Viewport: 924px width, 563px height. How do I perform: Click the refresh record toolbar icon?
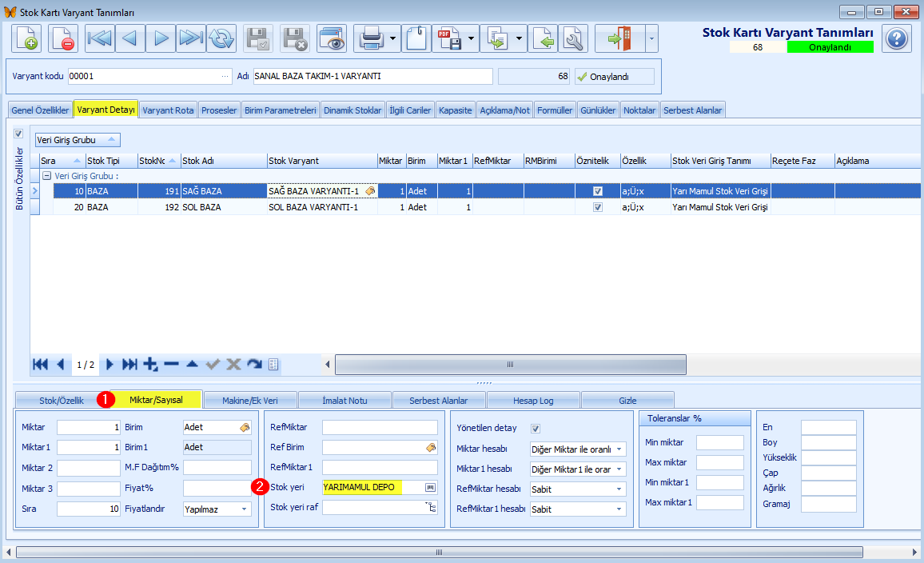tap(221, 39)
